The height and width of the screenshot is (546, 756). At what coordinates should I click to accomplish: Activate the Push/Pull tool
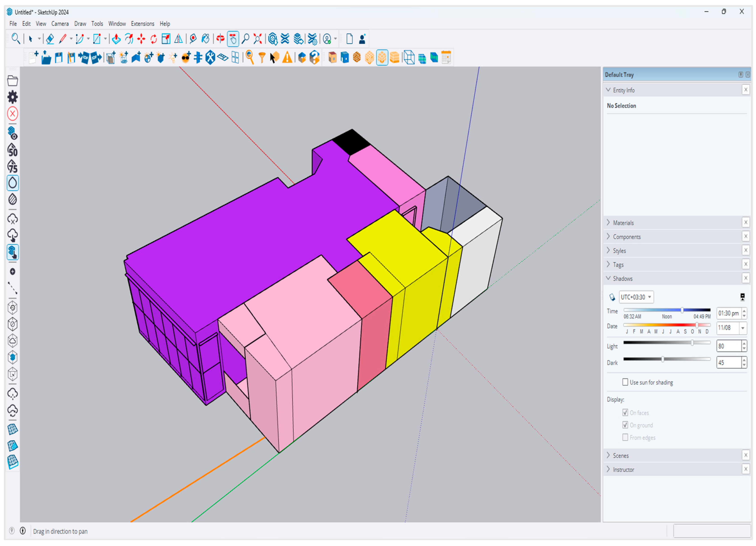[116, 39]
